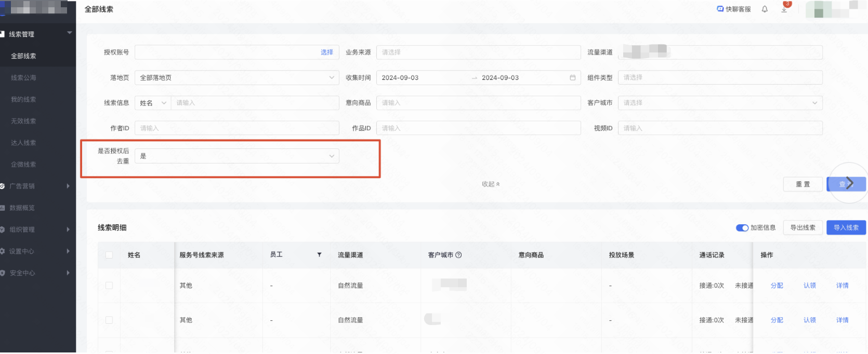Open the 员工 column filter icon

point(319,254)
